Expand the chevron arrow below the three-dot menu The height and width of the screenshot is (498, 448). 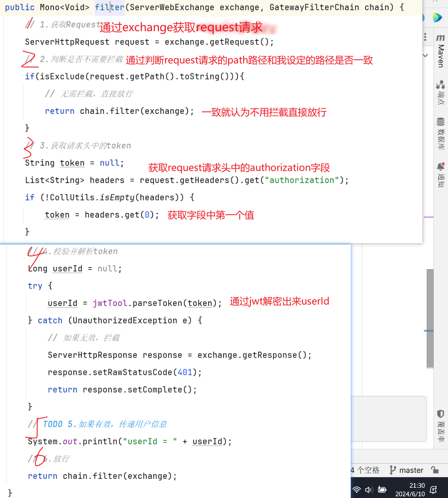click(x=425, y=55)
